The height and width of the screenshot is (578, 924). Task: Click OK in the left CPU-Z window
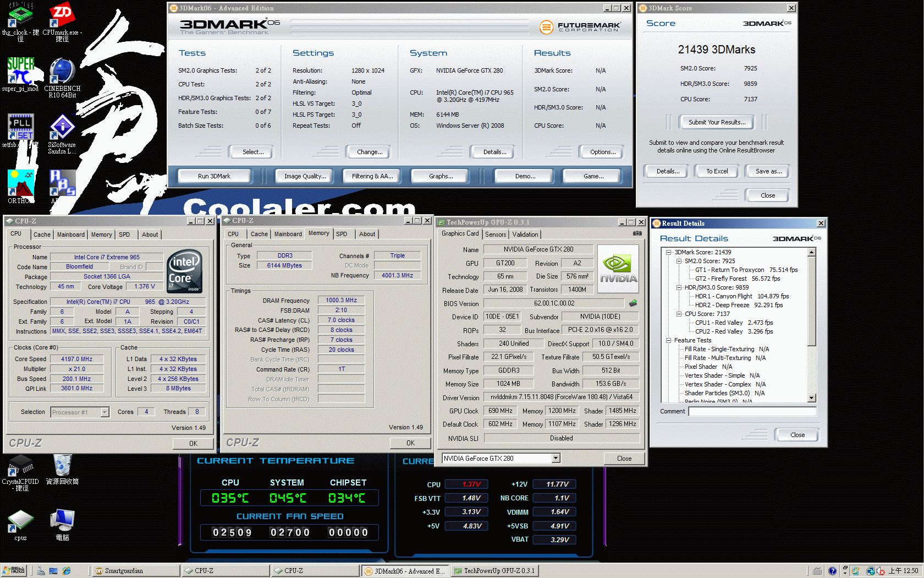click(x=193, y=443)
